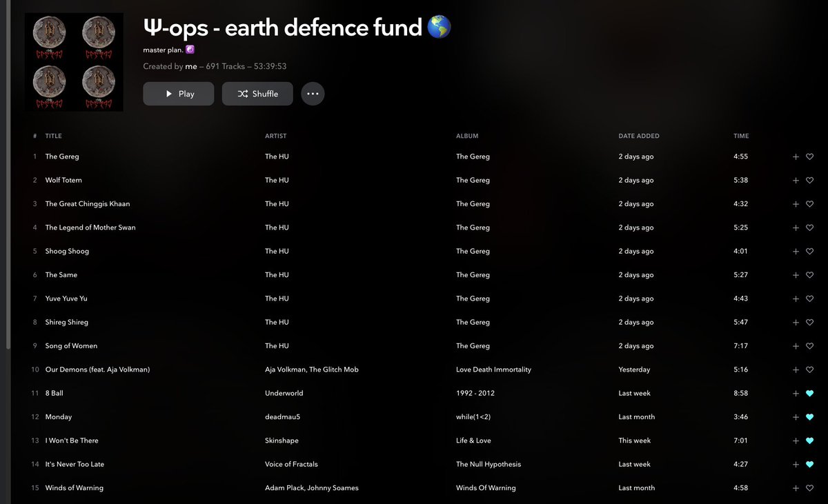The image size is (828, 504).
Task: Select the Yuve Yuve Yu title
Action: point(66,299)
